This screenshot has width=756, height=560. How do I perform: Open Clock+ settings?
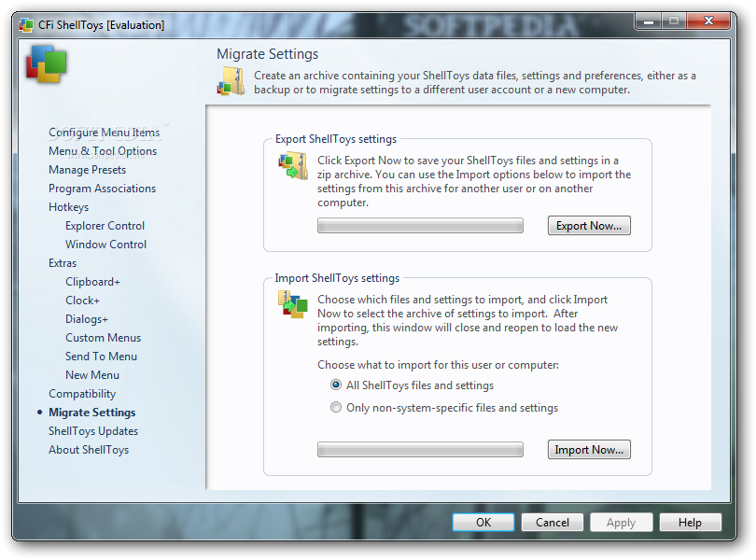[x=82, y=301]
